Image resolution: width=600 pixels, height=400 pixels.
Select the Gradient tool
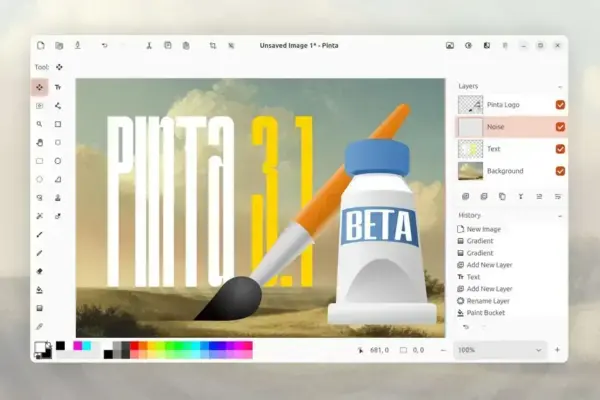[39, 308]
